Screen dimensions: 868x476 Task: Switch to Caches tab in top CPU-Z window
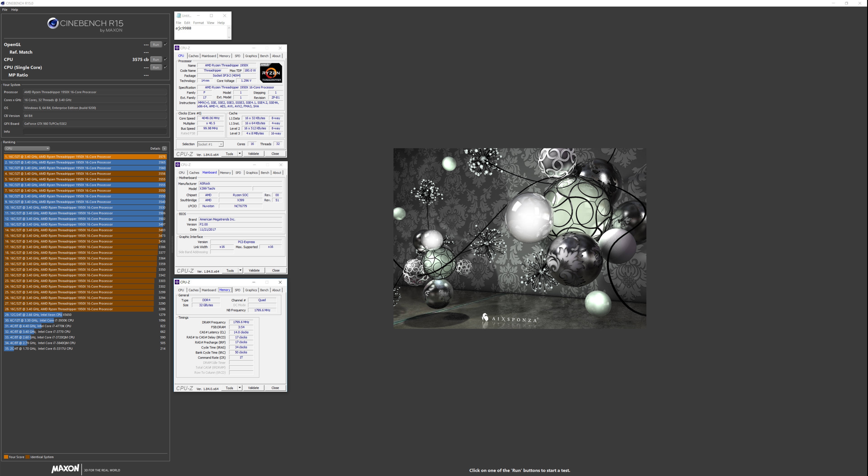tap(194, 56)
